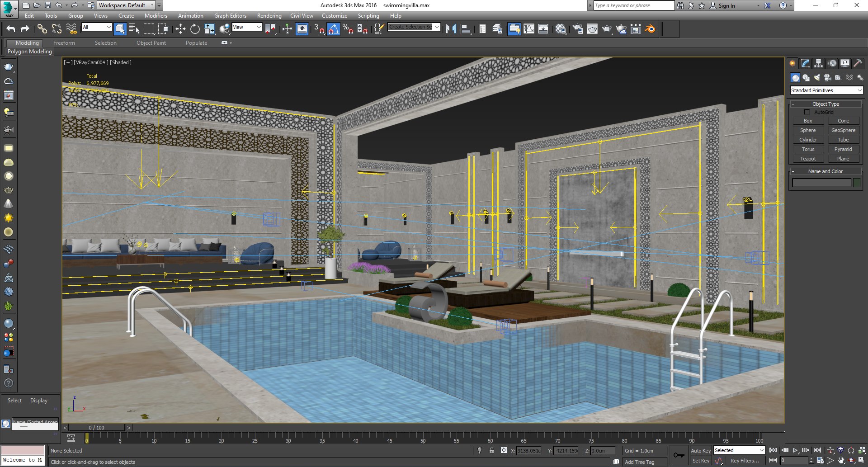Open the Utilities hammer panel tab
Image resolution: width=868 pixels, height=467 pixels.
tap(858, 63)
